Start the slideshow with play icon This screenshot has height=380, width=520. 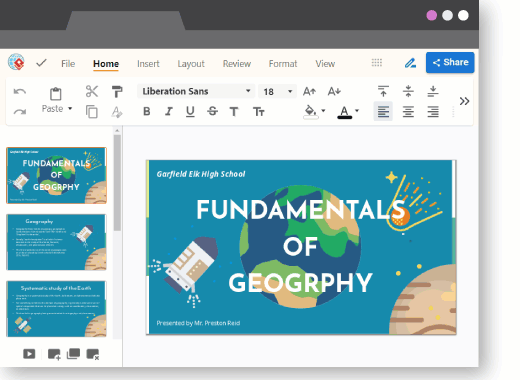pos(29,354)
